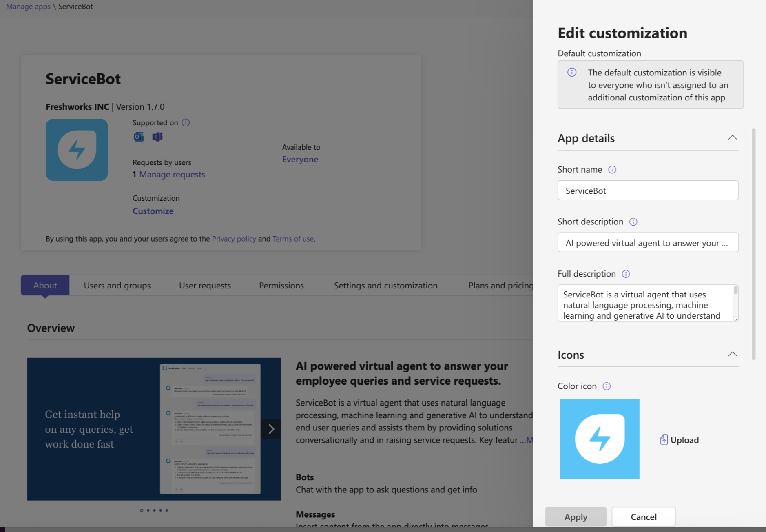The height and width of the screenshot is (532, 766).
Task: Click the Customize link
Action: point(153,211)
